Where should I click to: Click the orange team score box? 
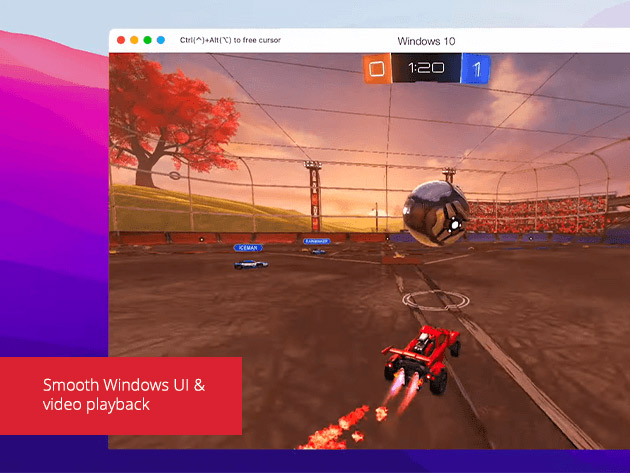(x=377, y=69)
